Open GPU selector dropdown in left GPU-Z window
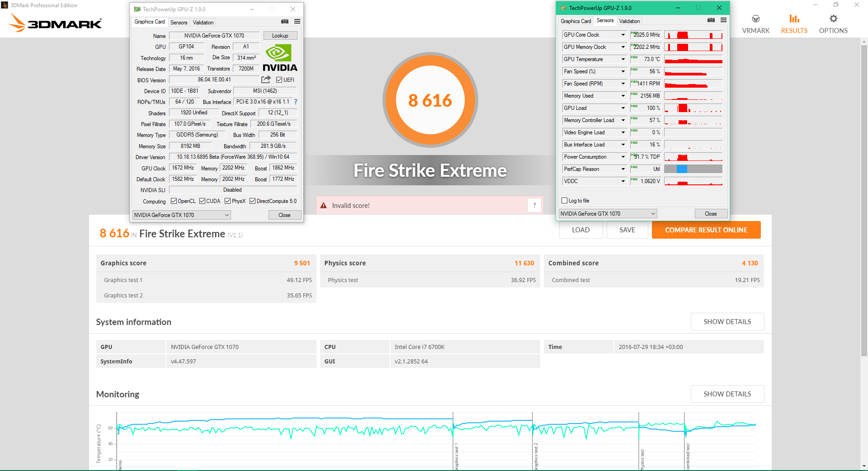This screenshot has width=868, height=471. click(x=181, y=215)
